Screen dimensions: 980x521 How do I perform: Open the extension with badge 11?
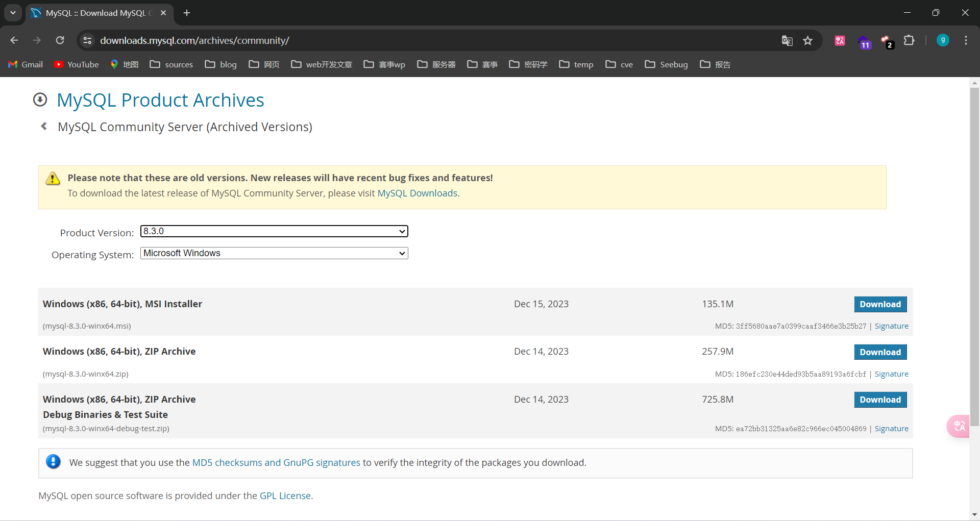click(864, 42)
